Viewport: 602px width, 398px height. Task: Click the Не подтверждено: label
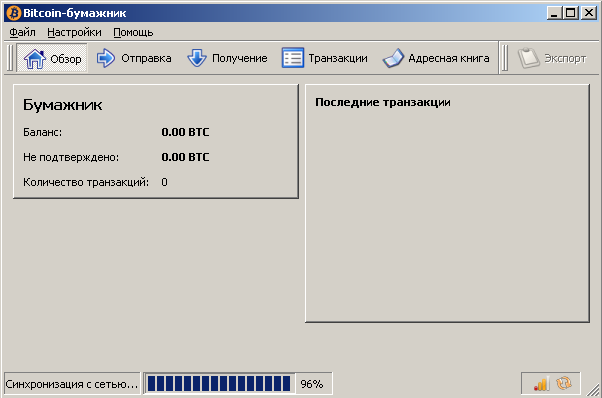[71, 157]
